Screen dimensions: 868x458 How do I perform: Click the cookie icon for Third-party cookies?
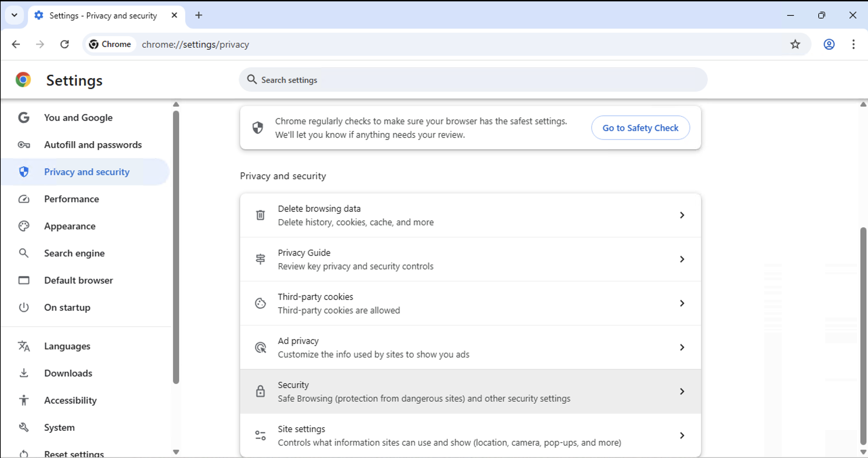pyautogui.click(x=260, y=303)
